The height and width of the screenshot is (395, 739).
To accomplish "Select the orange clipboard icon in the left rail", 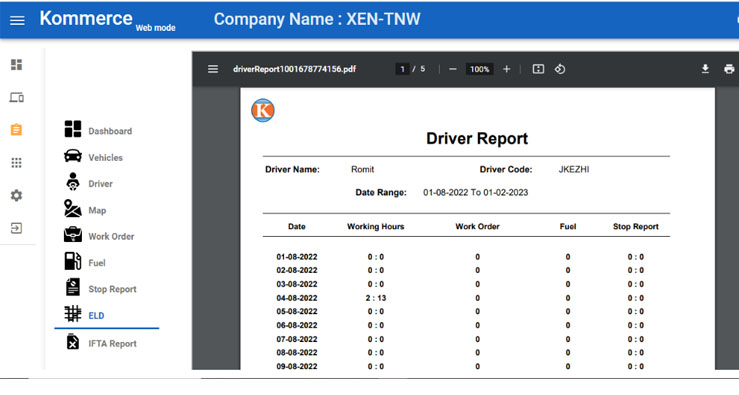I will pos(16,130).
